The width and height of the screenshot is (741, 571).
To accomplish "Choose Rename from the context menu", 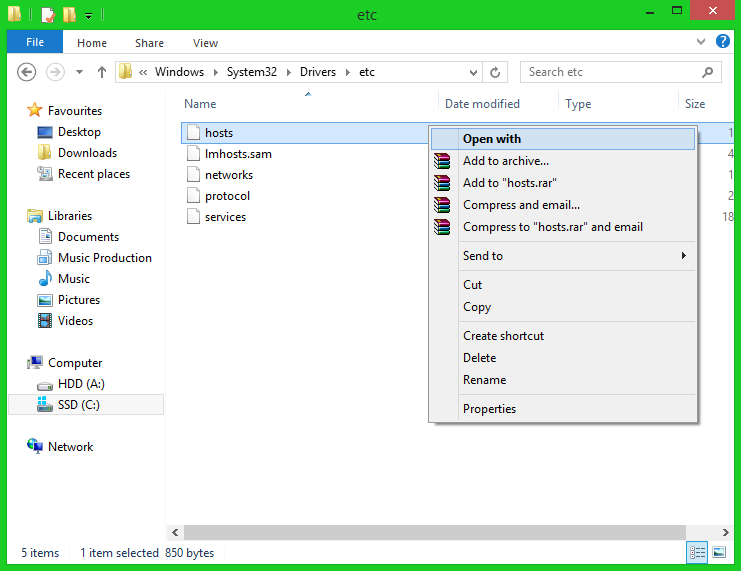I will (563, 380).
